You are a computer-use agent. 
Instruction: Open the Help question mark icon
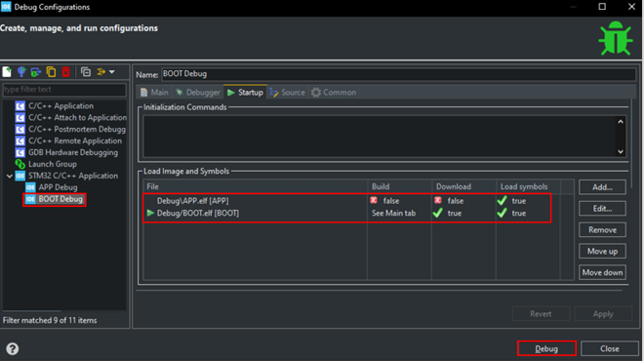[13, 348]
